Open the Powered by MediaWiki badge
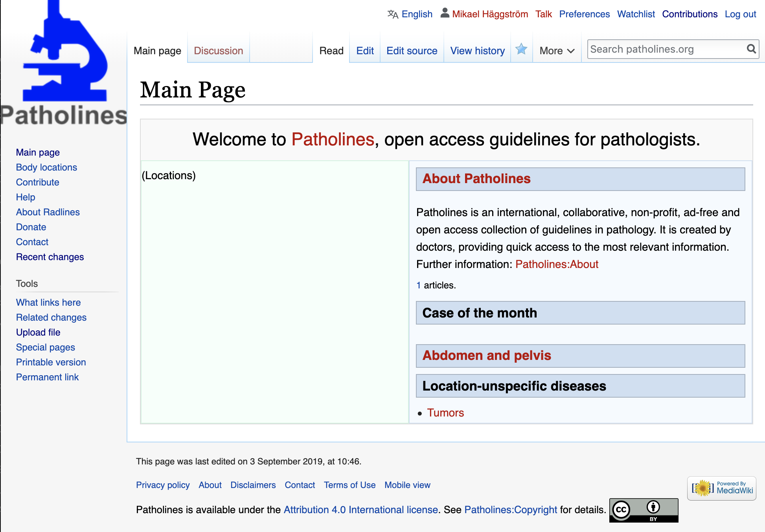The height and width of the screenshot is (532, 765). [722, 488]
